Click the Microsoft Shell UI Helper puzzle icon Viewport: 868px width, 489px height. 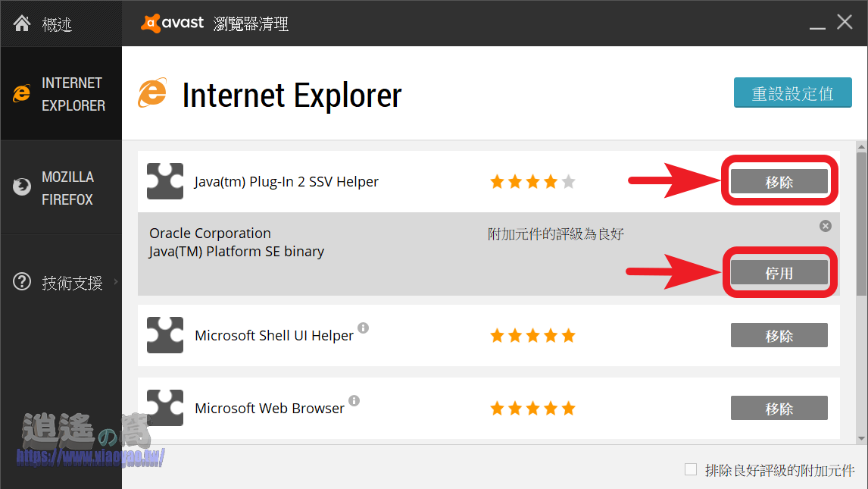click(x=165, y=335)
